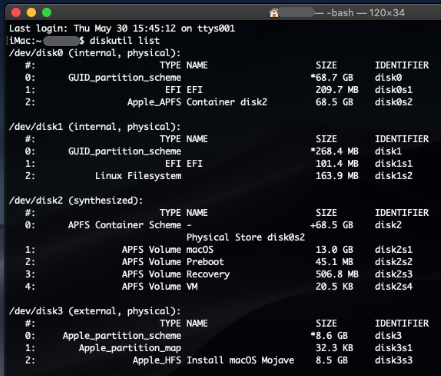Click the "/dev/disk3 (external, physical)" header line

95,311
